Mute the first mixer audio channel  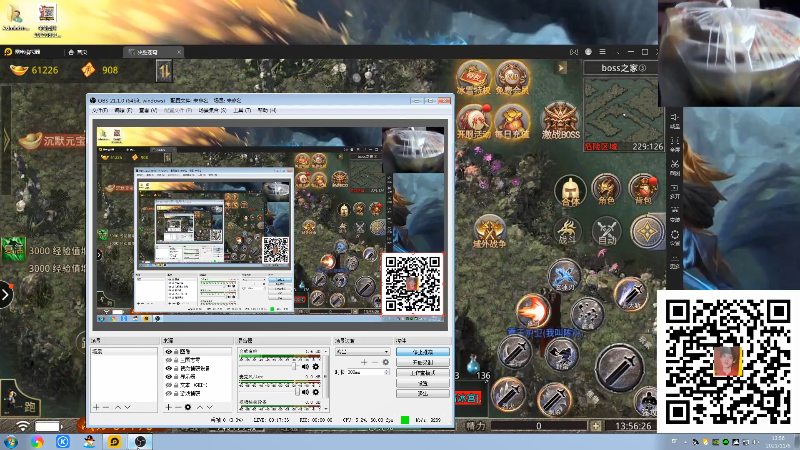coord(305,367)
